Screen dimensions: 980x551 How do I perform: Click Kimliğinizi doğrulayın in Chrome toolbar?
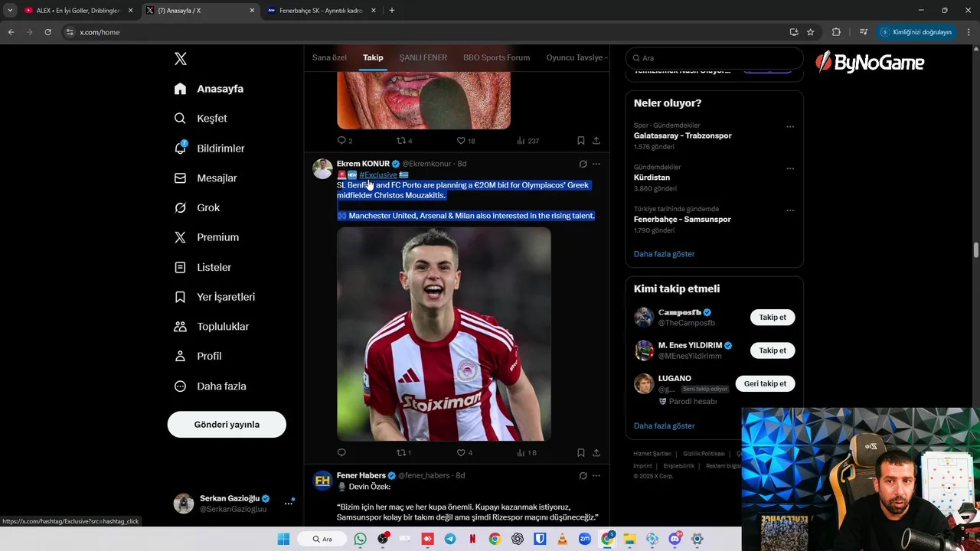tap(916, 32)
